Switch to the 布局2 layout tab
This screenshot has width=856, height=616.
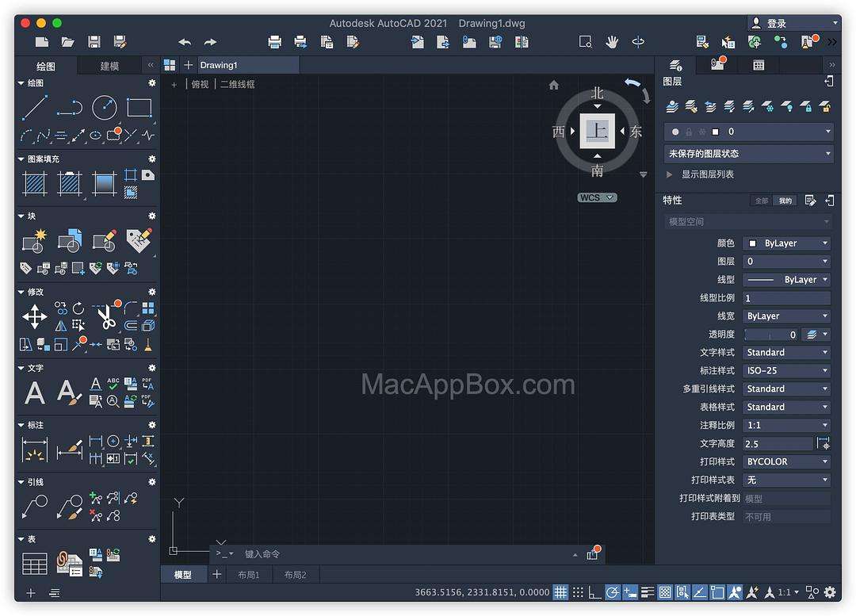tap(296, 575)
